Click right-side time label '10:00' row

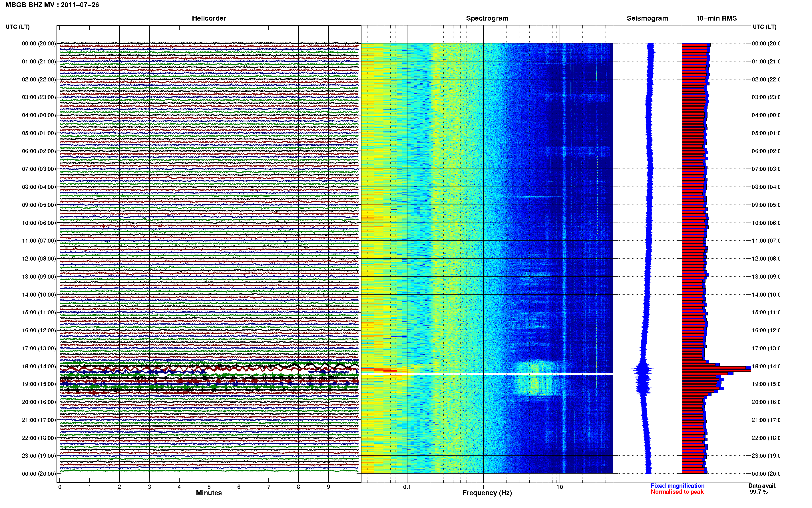(765, 223)
